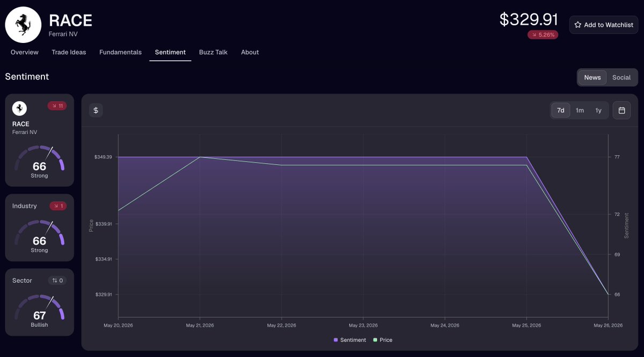
Task: Click the 0 change badge on the Sector card
Action: [x=57, y=281]
